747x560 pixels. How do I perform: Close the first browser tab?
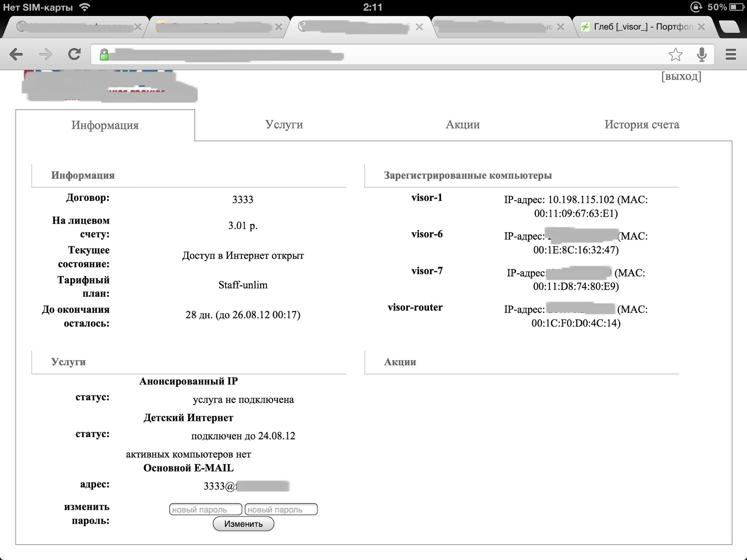(x=138, y=27)
